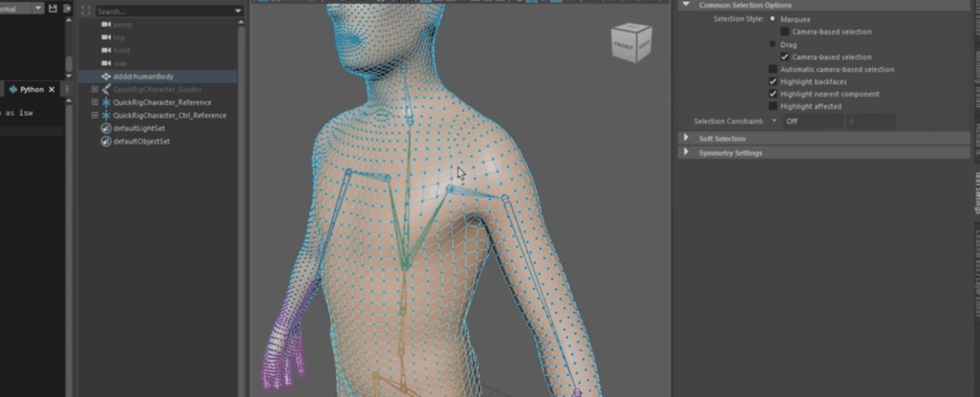Click the dddd:humanBody mesh icon

pos(105,77)
